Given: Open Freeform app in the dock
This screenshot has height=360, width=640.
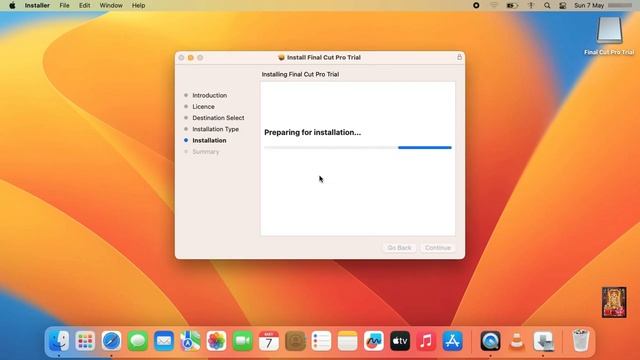Looking at the screenshot, I should [x=373, y=341].
